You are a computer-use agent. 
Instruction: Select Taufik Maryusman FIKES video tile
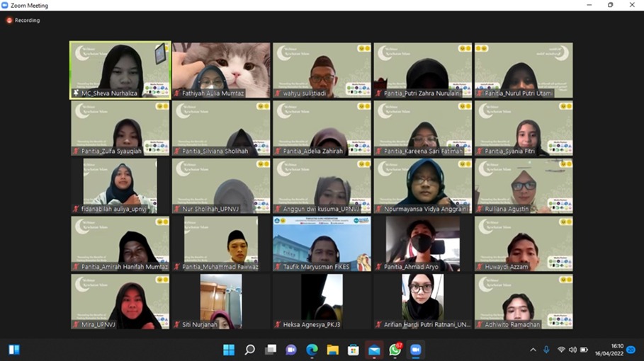tap(322, 242)
